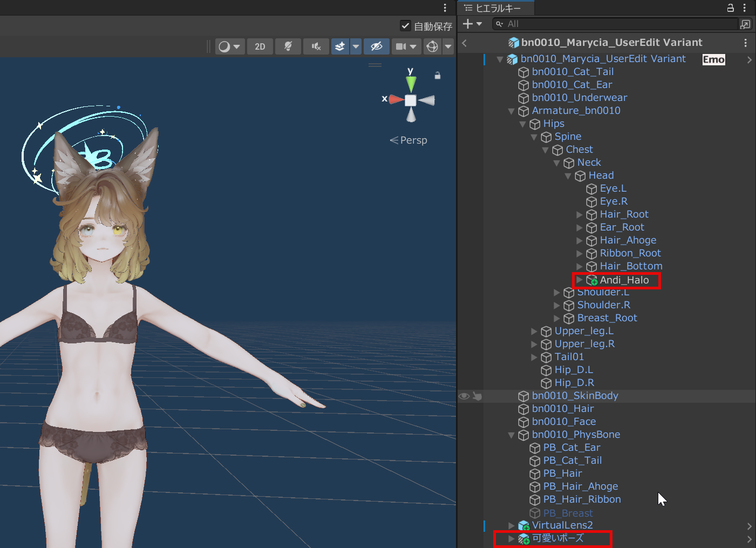This screenshot has height=548, width=756.
Task: Toggle scene audio mute icon
Action: (316, 46)
